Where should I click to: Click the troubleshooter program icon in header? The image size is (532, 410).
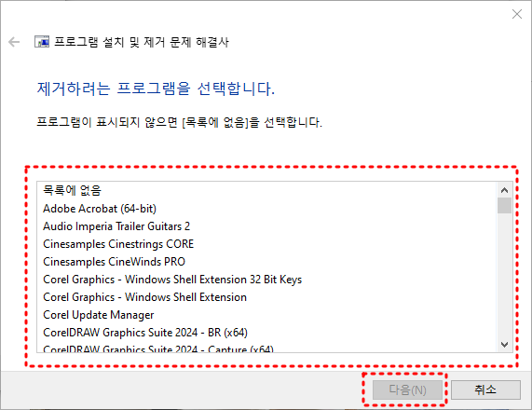point(42,42)
